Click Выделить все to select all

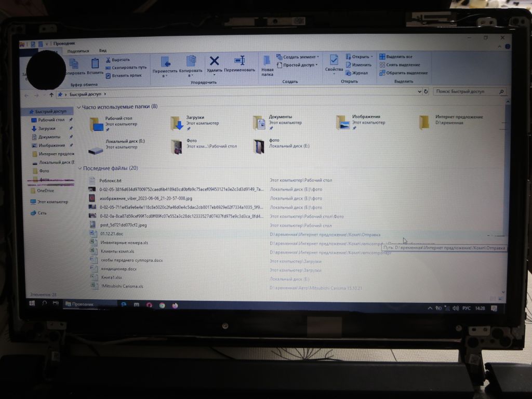pyautogui.click(x=395, y=56)
